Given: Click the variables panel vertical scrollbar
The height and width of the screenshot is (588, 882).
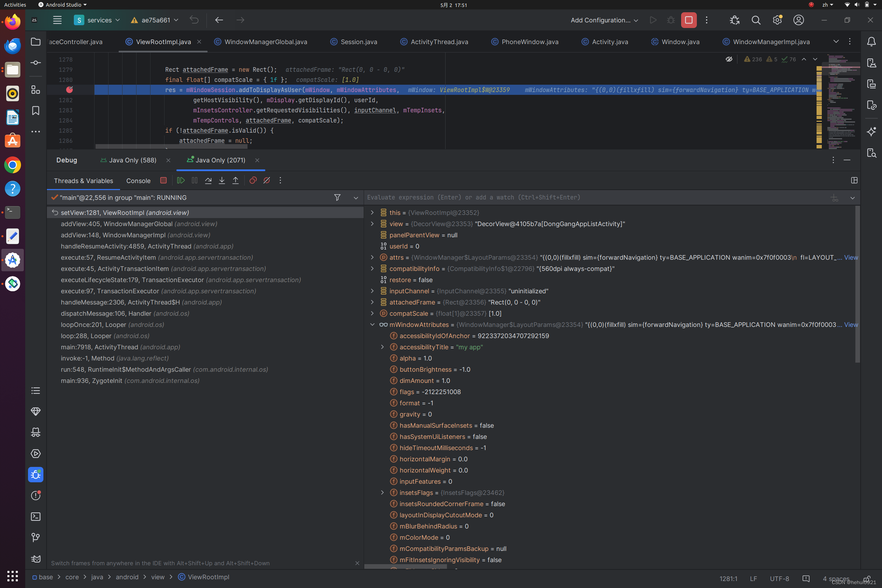Looking at the screenshot, I should click(x=857, y=284).
